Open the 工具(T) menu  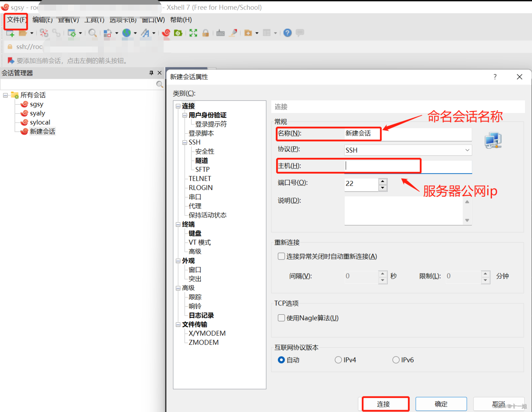pos(94,20)
